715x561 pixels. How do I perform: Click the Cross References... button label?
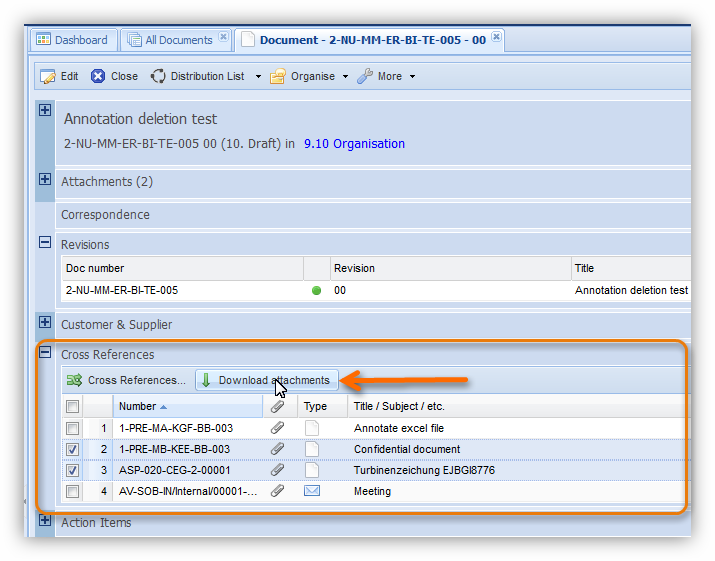click(137, 380)
